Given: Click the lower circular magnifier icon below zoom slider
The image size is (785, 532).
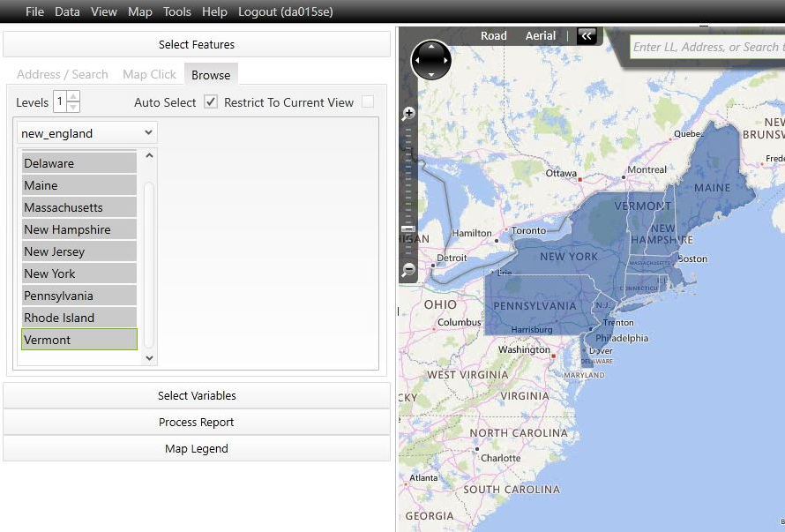Looking at the screenshot, I should pos(408,270).
